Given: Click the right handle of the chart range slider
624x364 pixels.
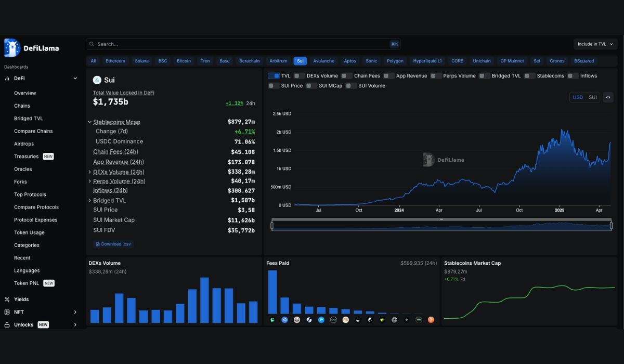Looking at the screenshot, I should click(611, 226).
